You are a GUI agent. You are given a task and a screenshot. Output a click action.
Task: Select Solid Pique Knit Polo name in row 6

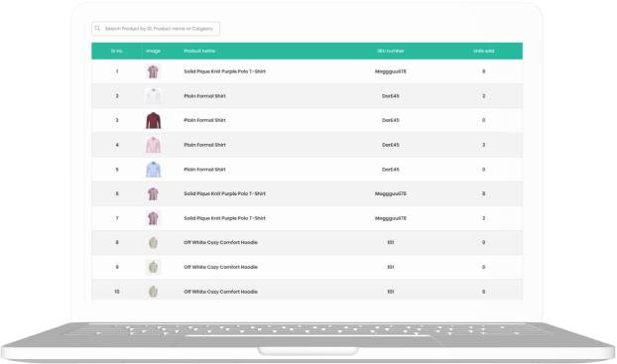coord(225,193)
